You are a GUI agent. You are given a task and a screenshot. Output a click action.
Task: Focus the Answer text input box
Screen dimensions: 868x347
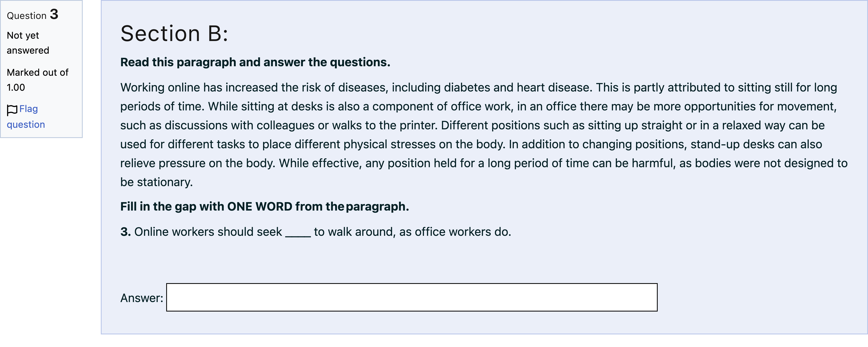coord(412,297)
